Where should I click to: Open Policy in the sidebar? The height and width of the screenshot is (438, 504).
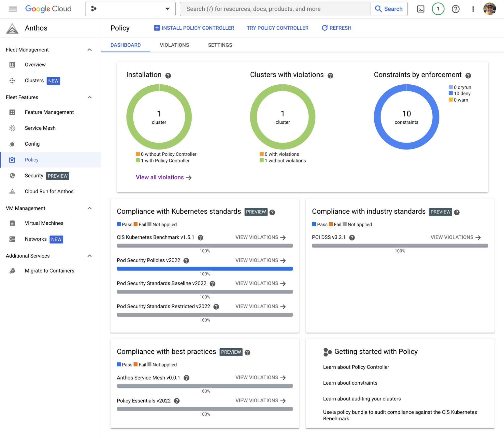coord(50,160)
